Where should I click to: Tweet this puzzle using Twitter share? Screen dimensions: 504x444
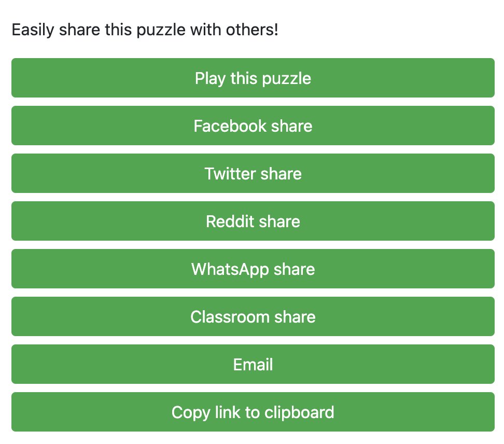click(x=253, y=174)
